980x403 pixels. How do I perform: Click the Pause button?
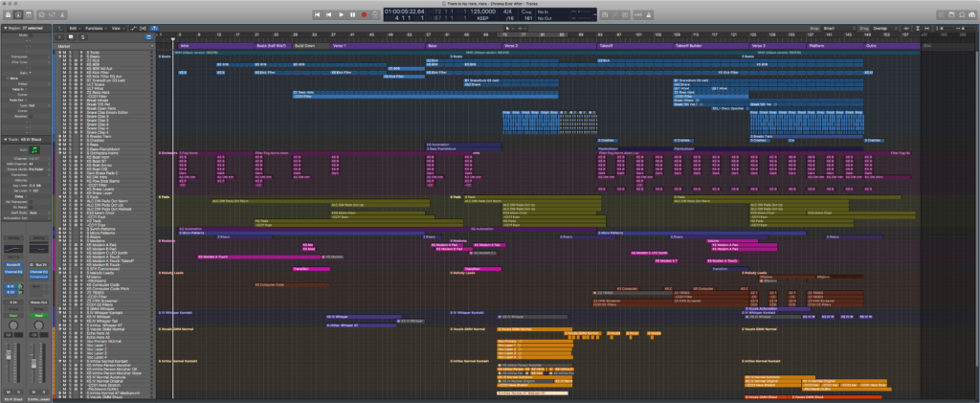click(x=352, y=14)
